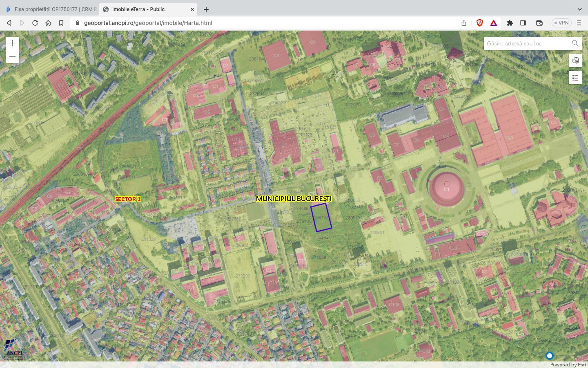Toggle the VPN button
This screenshot has width=588, height=368.
click(561, 23)
